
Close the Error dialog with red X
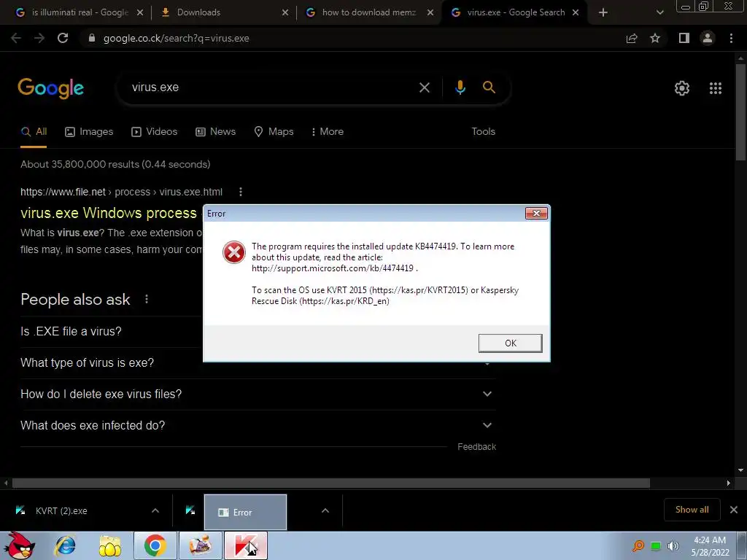tap(536, 214)
